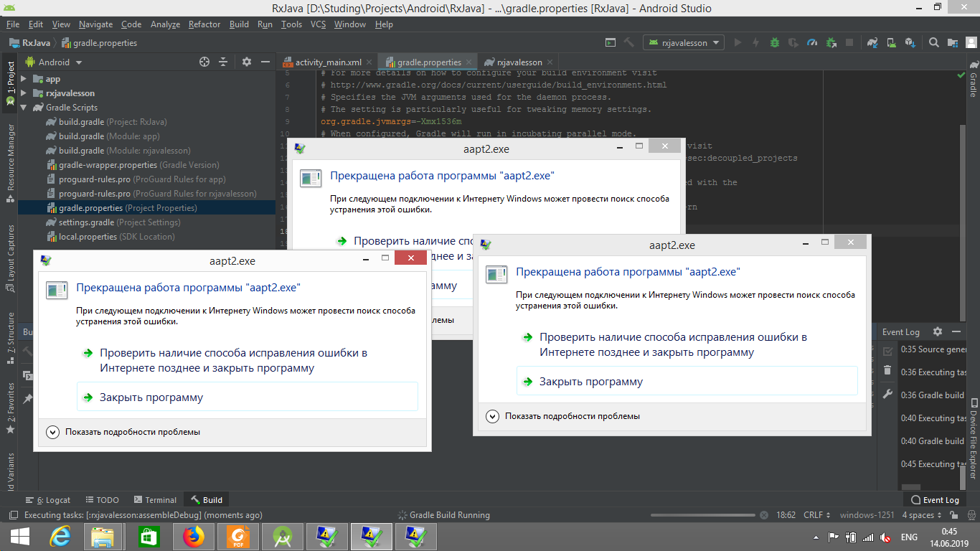Screen dimensions: 980x551
Task: Select the settings.gradle file in the tree
Action: point(113,222)
